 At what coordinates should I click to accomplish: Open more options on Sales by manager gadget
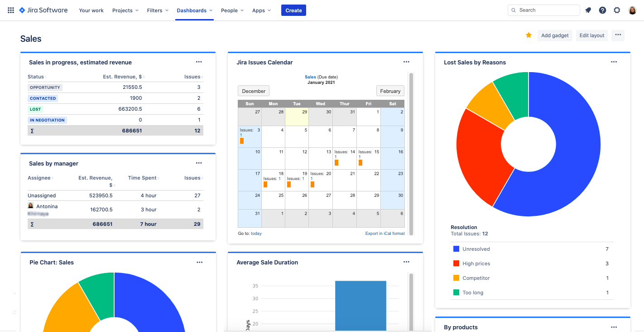click(199, 163)
